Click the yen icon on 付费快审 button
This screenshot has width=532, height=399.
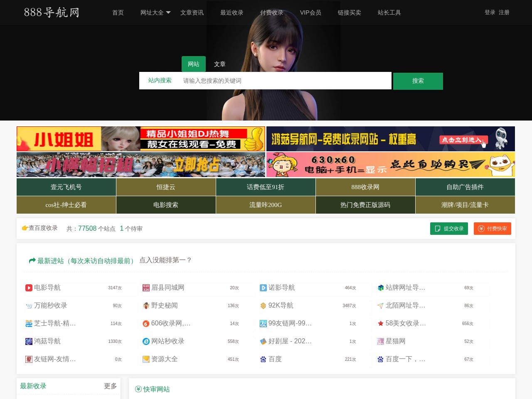point(481,229)
